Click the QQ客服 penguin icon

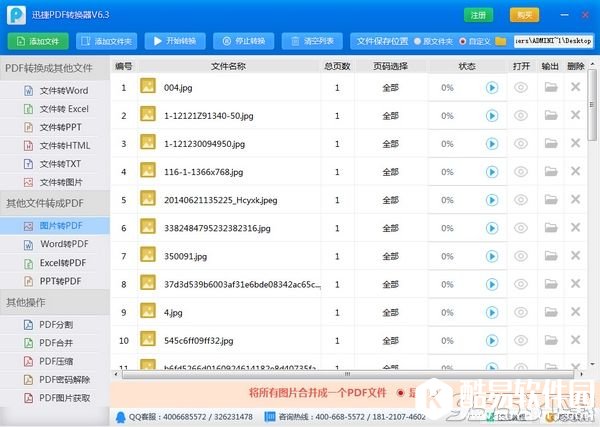[x=121, y=417]
